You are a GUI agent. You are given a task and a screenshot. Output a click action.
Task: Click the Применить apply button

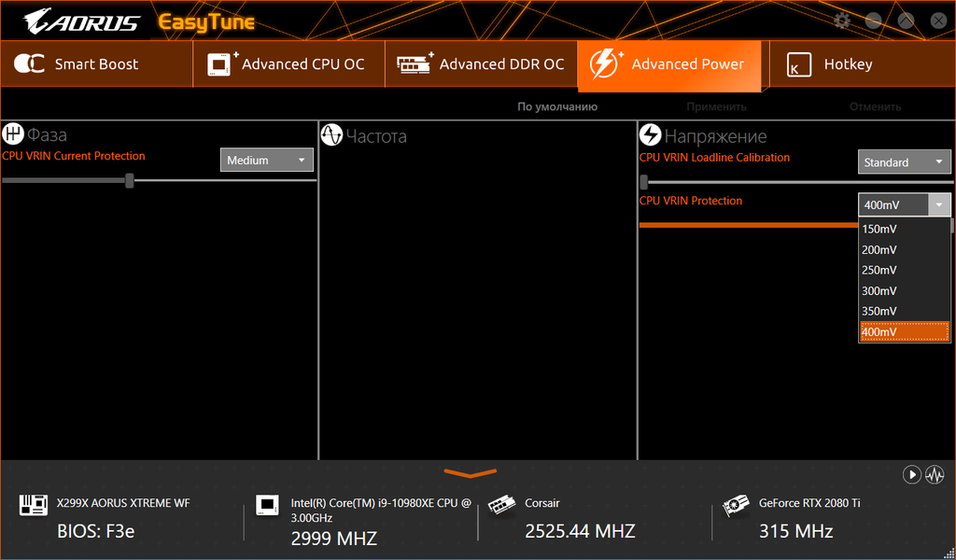(x=716, y=106)
